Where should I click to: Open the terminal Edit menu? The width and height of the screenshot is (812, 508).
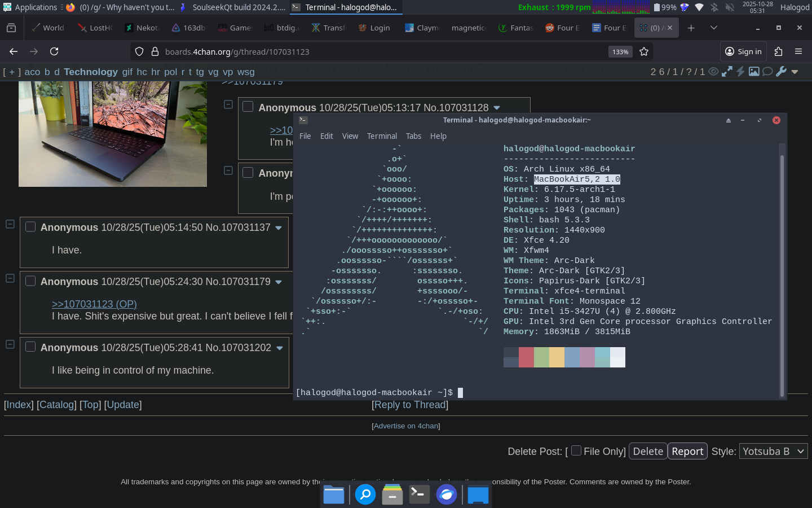point(326,136)
